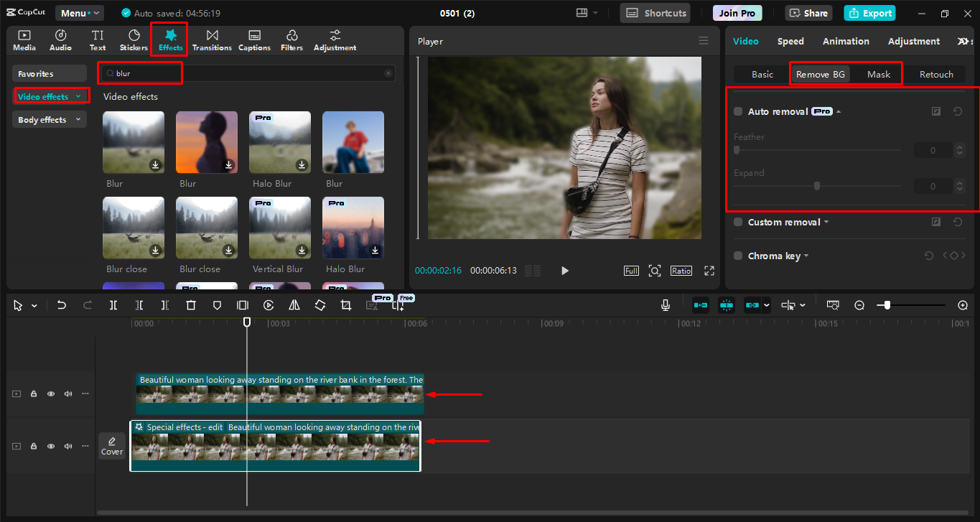Zoom out the timeline with the magnifier icon
980x522 pixels.
859,304
